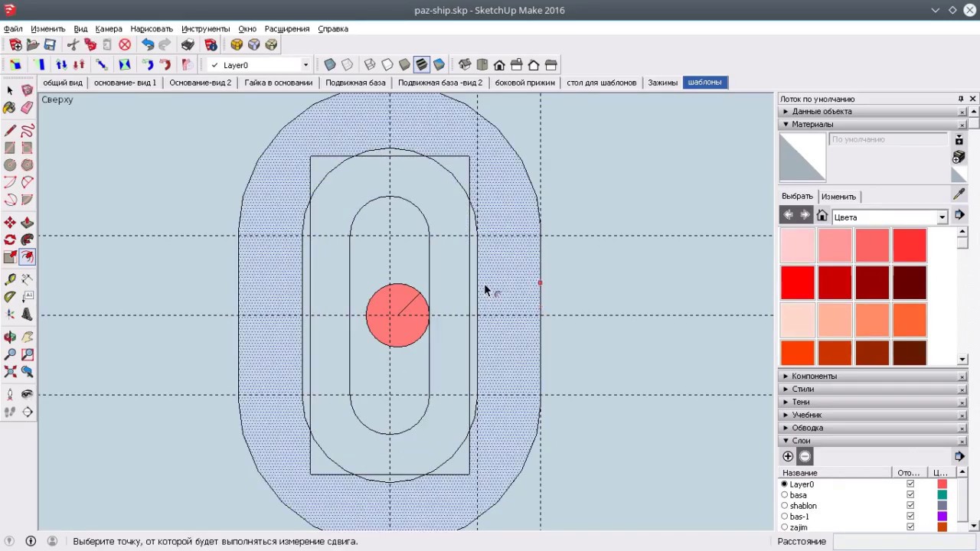This screenshot has height=551, width=980.
Task: Make basa the active layer
Action: point(784,495)
